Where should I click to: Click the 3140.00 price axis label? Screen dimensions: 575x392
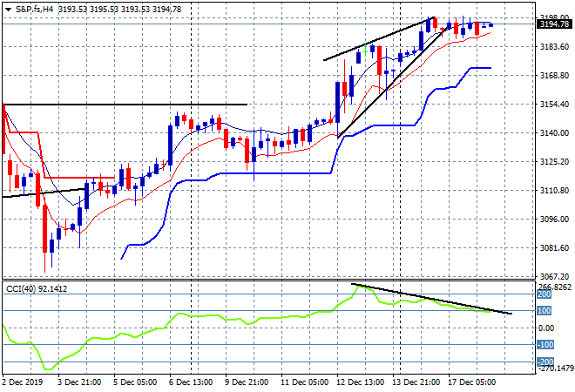[x=554, y=132]
